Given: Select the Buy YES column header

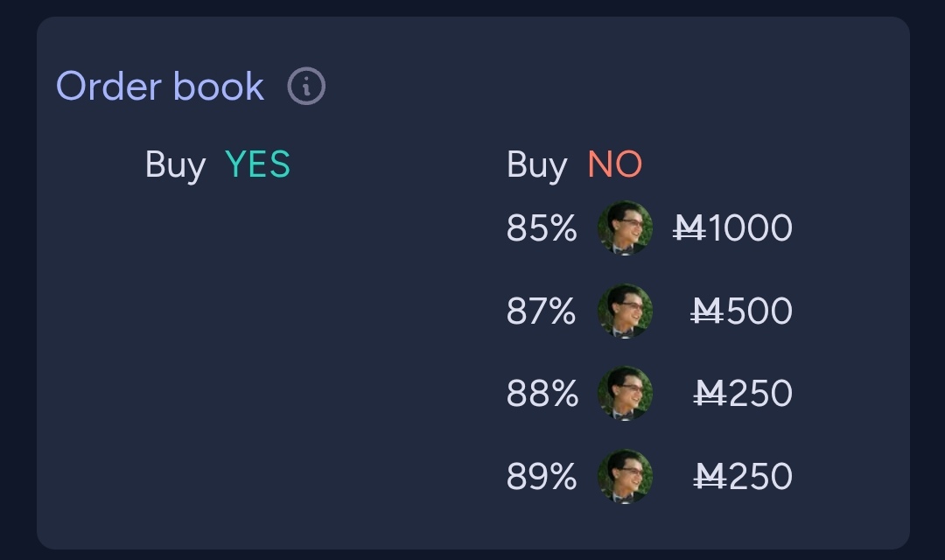Looking at the screenshot, I should (218, 164).
